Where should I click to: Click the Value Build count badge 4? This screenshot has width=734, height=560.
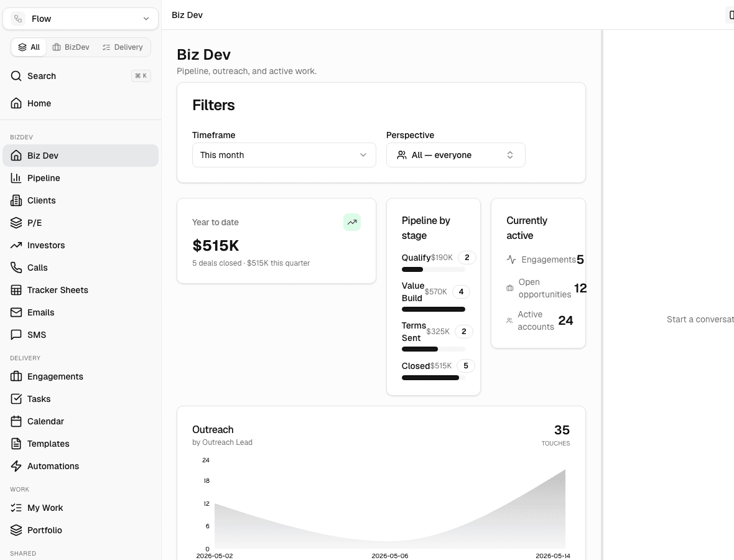coord(461,292)
